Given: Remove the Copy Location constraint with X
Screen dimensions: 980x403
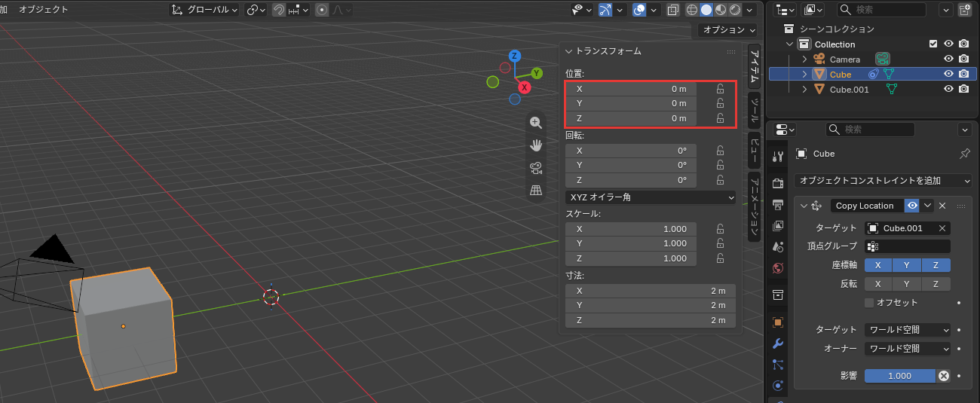Looking at the screenshot, I should 942,206.
